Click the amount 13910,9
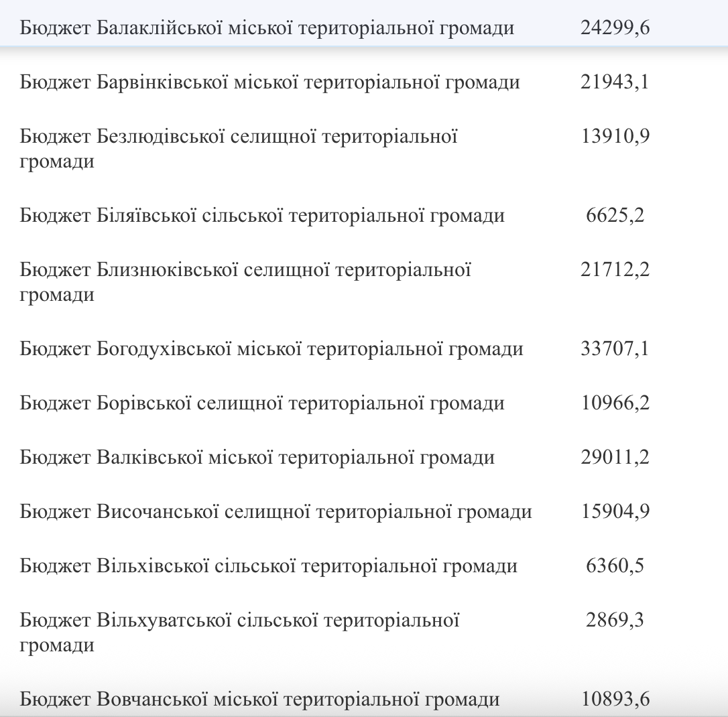728x717 pixels. click(x=615, y=136)
